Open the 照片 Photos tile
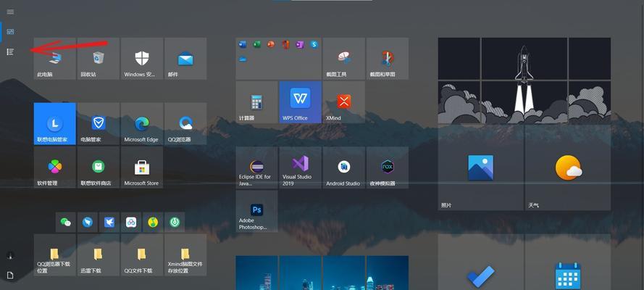Viewport: 644px width, 290px height. (480, 167)
